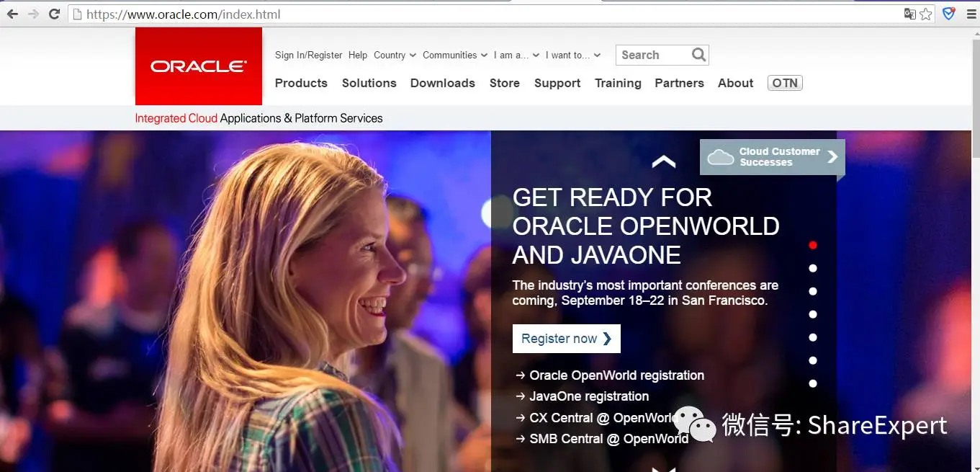
Task: Select the sixth carousel dot
Action: (x=813, y=360)
